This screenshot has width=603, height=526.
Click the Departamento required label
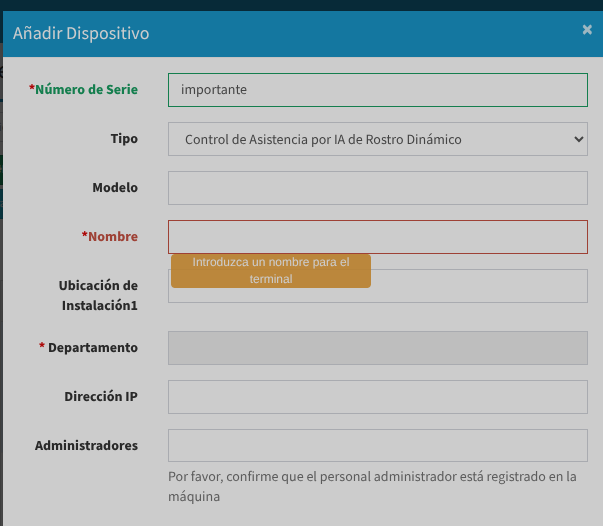(x=92, y=348)
